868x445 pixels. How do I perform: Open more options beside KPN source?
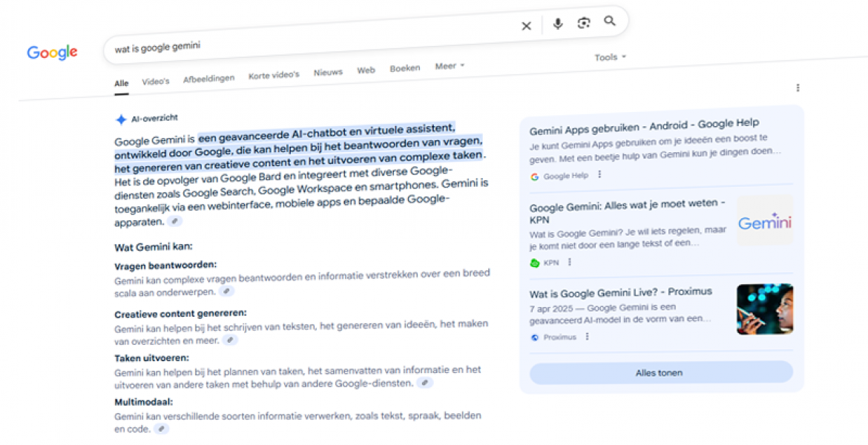[570, 262]
